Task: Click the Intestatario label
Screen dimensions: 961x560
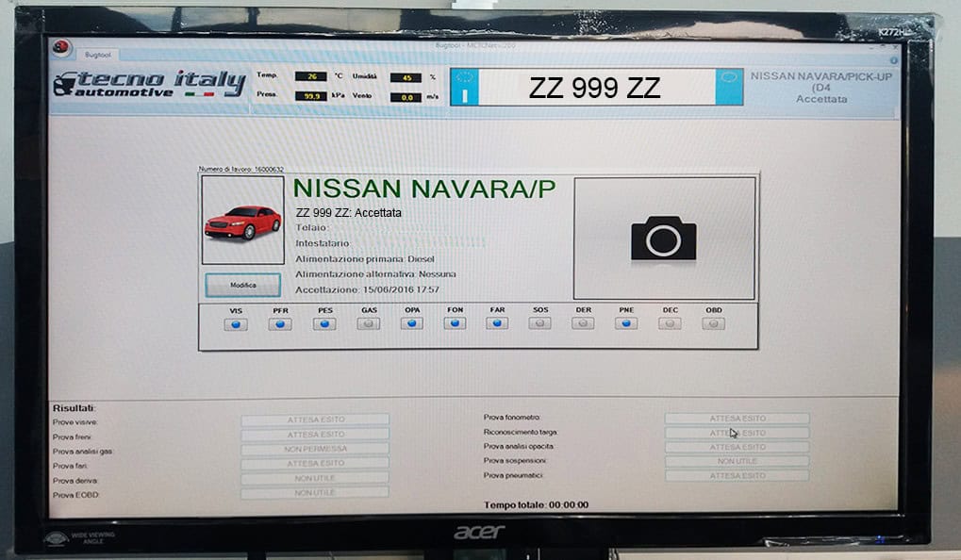Action: tap(323, 243)
